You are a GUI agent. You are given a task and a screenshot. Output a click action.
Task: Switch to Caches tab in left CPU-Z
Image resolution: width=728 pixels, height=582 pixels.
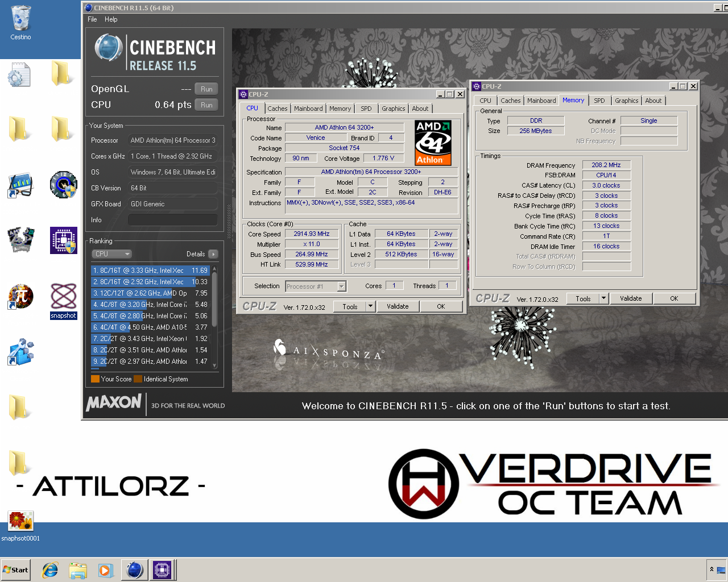click(x=278, y=109)
